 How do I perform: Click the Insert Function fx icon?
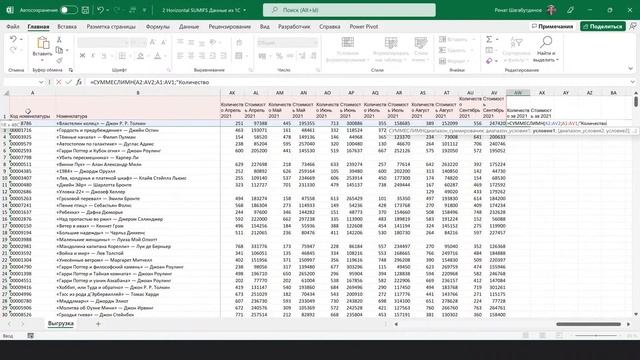[x=79, y=82]
